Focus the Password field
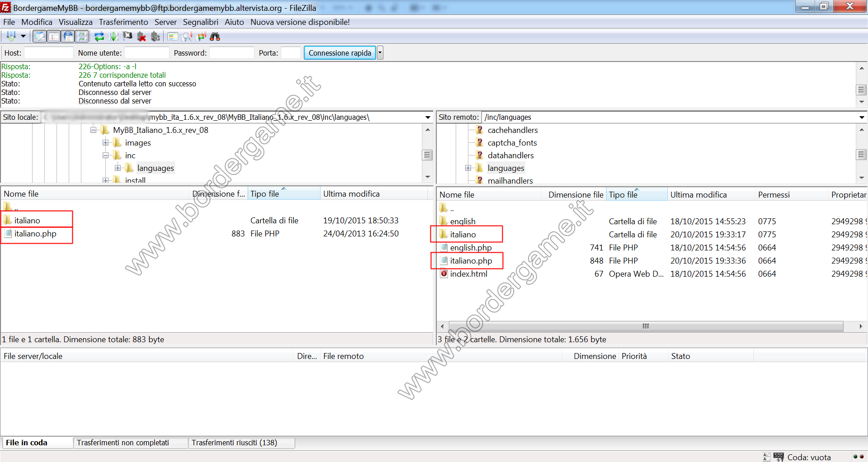 click(x=231, y=53)
